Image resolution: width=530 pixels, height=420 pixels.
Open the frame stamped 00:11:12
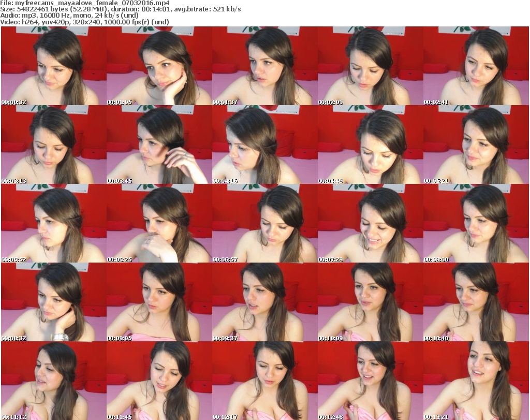(x=54, y=381)
